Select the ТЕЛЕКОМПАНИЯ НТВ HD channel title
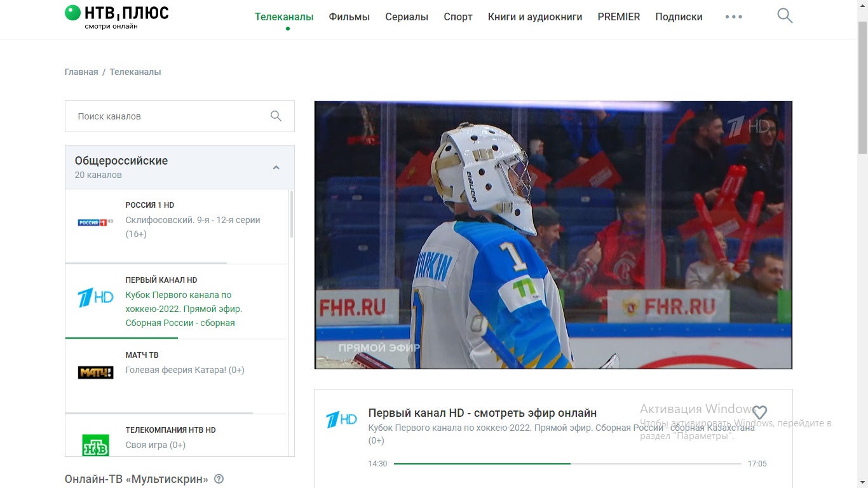Viewport: 868px width, 488px height. pyautogui.click(x=171, y=430)
